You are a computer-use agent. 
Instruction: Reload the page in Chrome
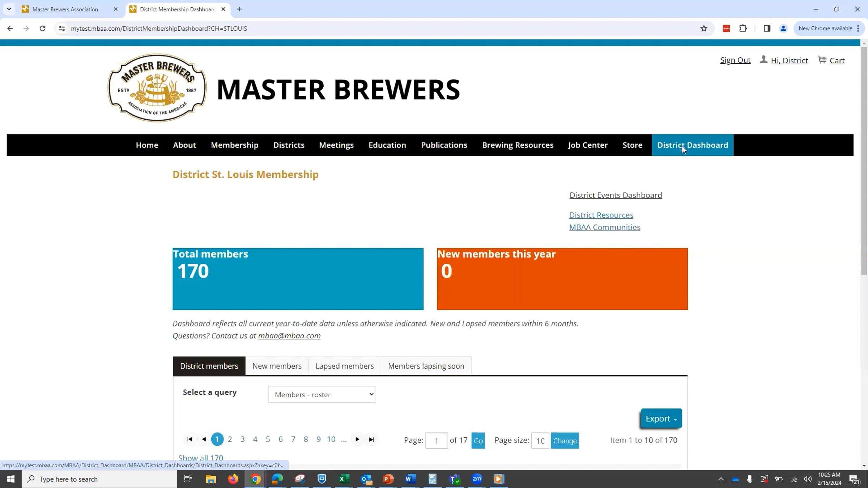click(42, 29)
